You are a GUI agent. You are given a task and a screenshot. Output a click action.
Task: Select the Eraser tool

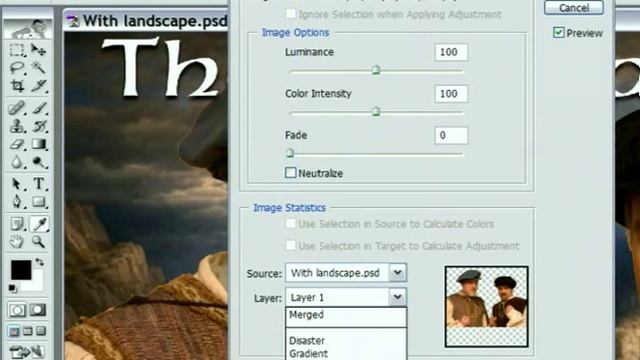click(17, 144)
